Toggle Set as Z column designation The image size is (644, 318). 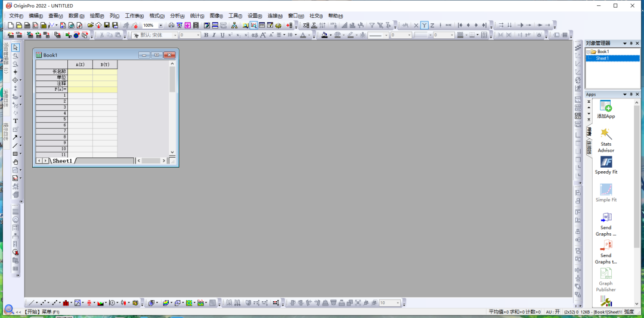(x=432, y=25)
